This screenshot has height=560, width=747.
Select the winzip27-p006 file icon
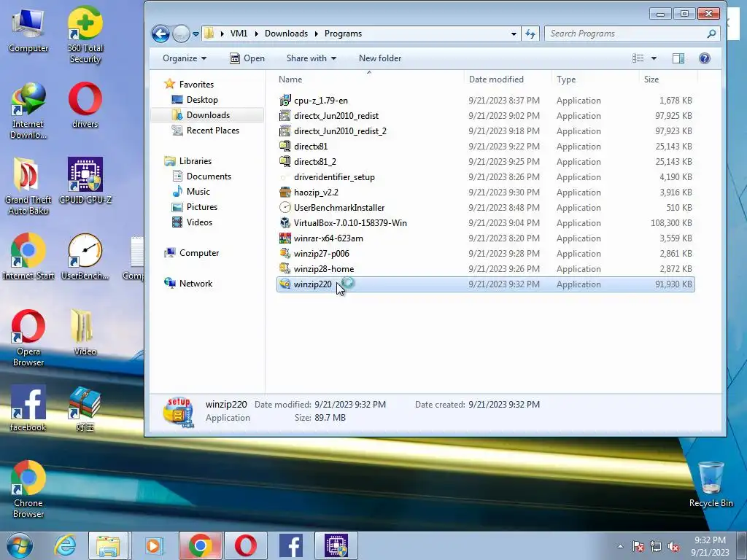(x=285, y=253)
